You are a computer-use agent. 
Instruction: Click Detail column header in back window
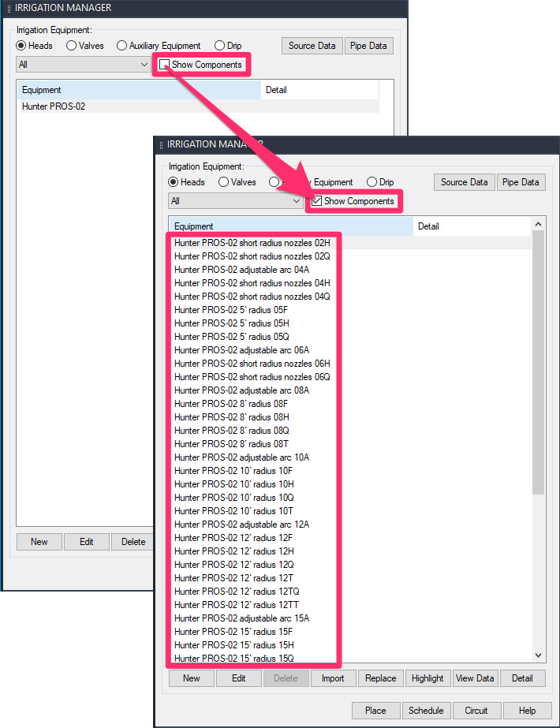320,90
